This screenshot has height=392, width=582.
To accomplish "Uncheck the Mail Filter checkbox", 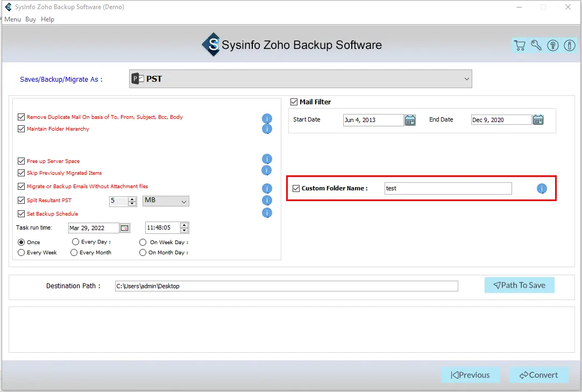I will pyautogui.click(x=294, y=102).
